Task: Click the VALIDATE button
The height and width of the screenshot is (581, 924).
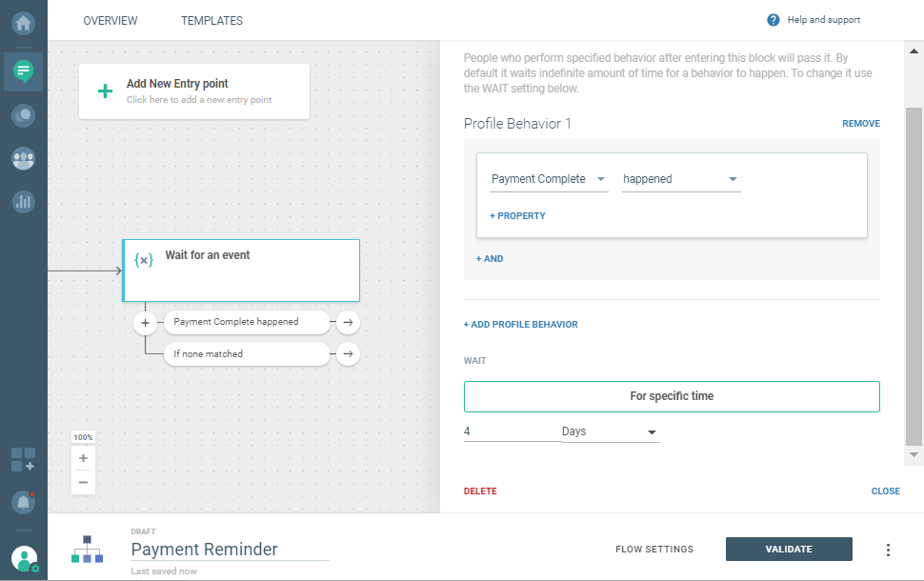Action: click(x=789, y=549)
